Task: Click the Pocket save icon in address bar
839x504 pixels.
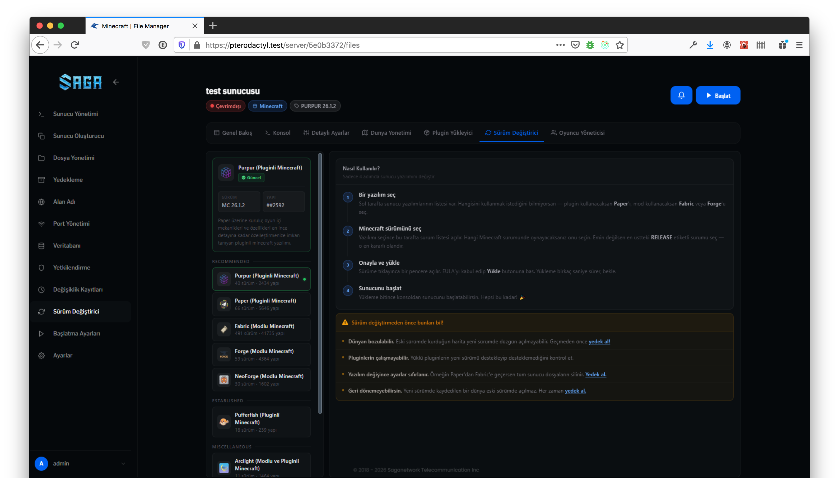Action: tap(575, 45)
